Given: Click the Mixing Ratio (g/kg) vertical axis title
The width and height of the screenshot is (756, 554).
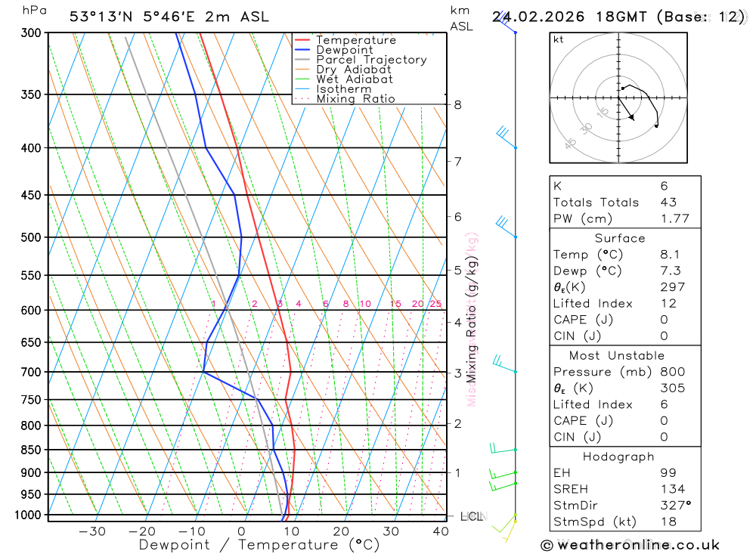Looking at the screenshot, I should coord(471,319).
